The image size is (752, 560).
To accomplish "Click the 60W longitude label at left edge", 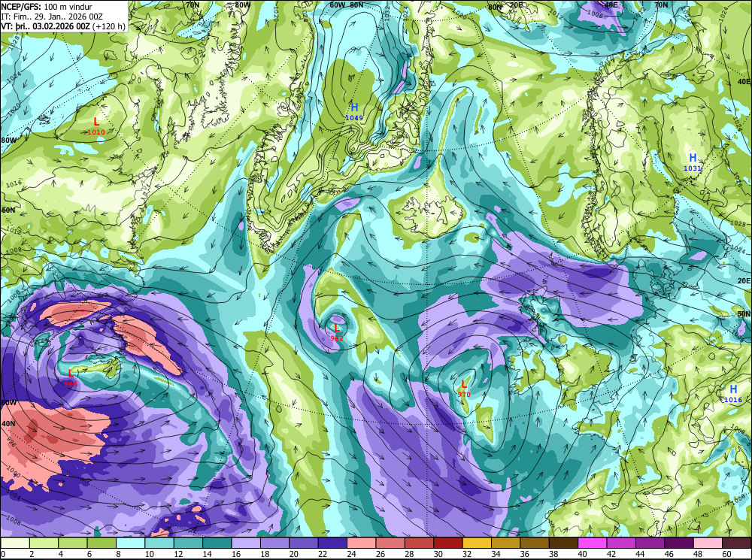I will 8,402.
